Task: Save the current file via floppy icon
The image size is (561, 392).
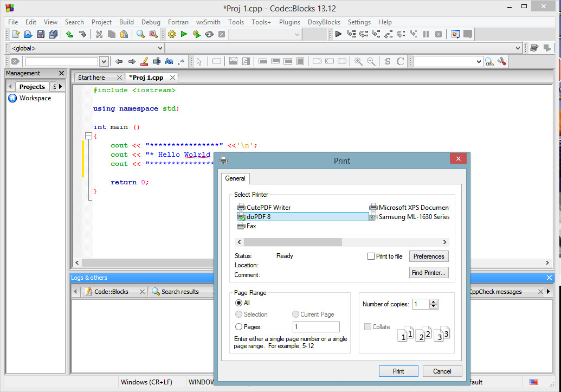Action: (x=41, y=34)
